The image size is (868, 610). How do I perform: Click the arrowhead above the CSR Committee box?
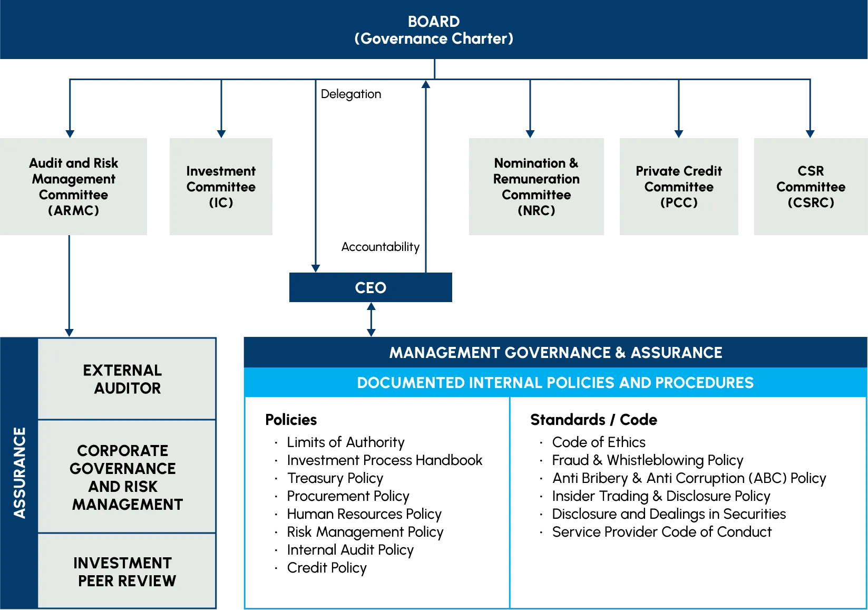coord(810,132)
